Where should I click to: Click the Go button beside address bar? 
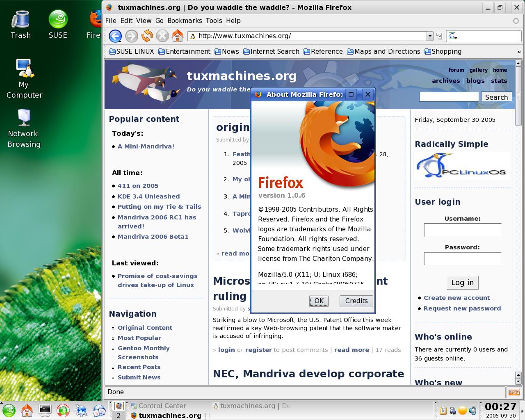pyautogui.click(x=439, y=36)
